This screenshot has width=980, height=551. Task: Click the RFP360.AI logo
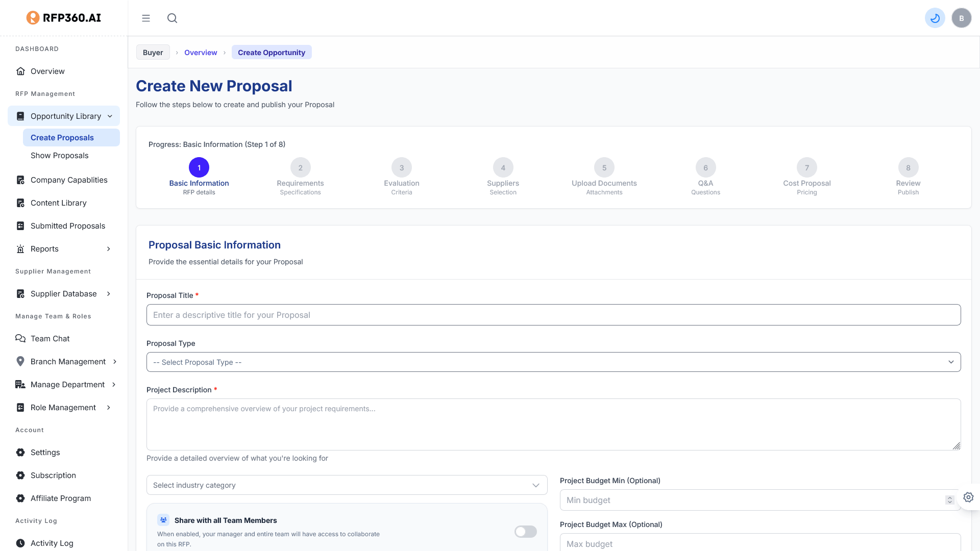tap(63, 17)
